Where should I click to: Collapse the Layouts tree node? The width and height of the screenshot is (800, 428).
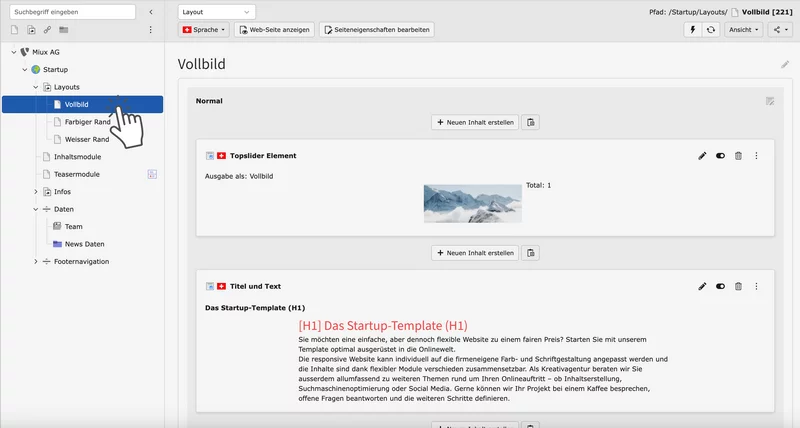tap(36, 87)
